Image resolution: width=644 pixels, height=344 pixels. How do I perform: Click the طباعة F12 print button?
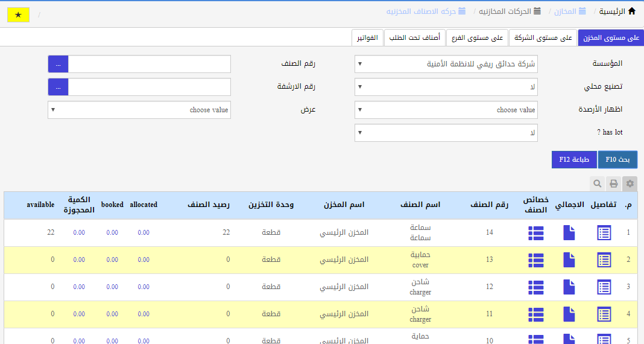point(573,160)
